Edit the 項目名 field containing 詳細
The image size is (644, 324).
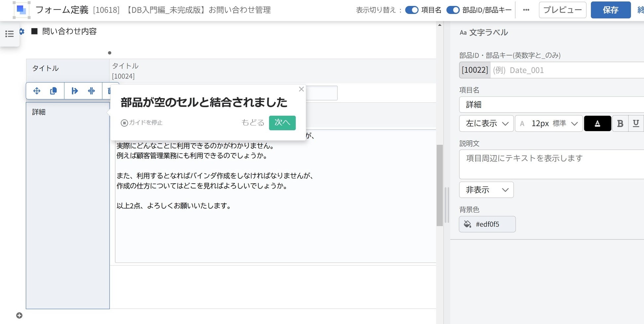tap(552, 105)
